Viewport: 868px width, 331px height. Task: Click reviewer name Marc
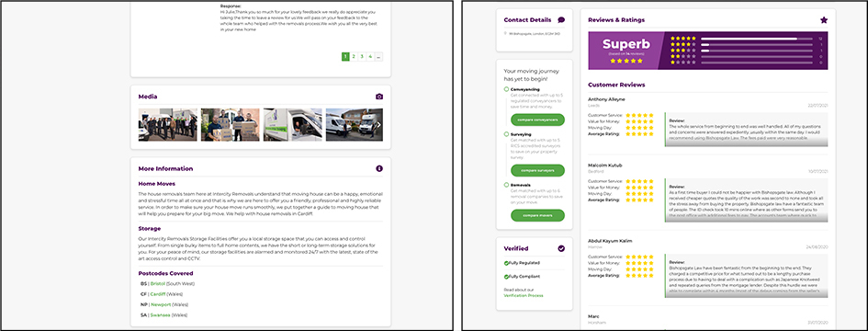coord(592,316)
